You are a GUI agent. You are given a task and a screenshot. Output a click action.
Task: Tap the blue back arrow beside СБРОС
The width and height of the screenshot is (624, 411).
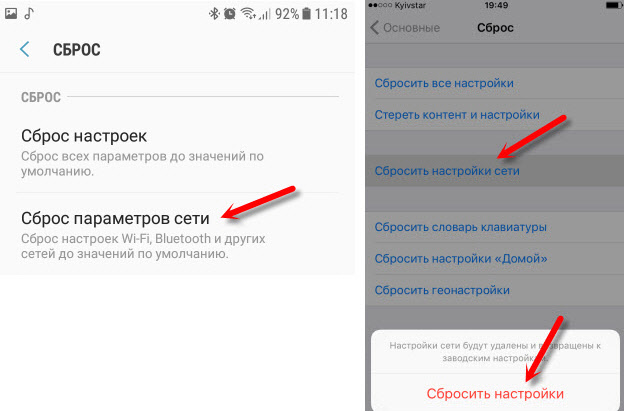click(x=25, y=49)
